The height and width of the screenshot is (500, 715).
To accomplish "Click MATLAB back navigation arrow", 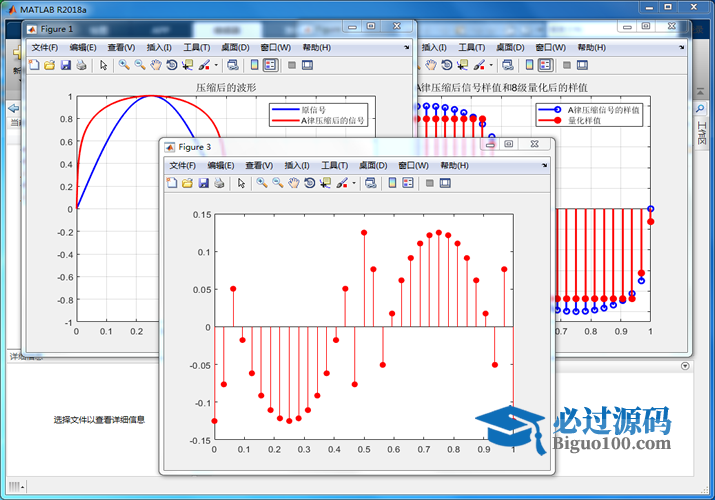I will (x=14, y=108).
